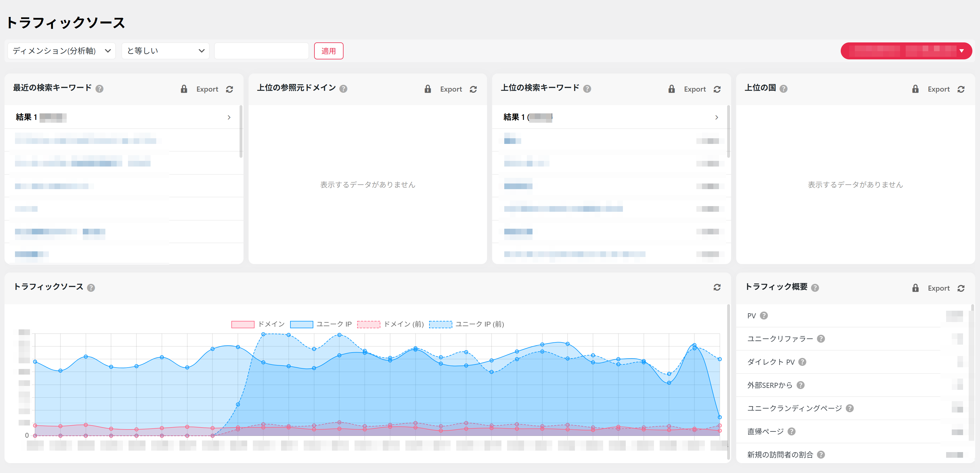Click lock icon in 上位の参照元ドメイン panel
This screenshot has height=473, width=980.
(x=428, y=89)
